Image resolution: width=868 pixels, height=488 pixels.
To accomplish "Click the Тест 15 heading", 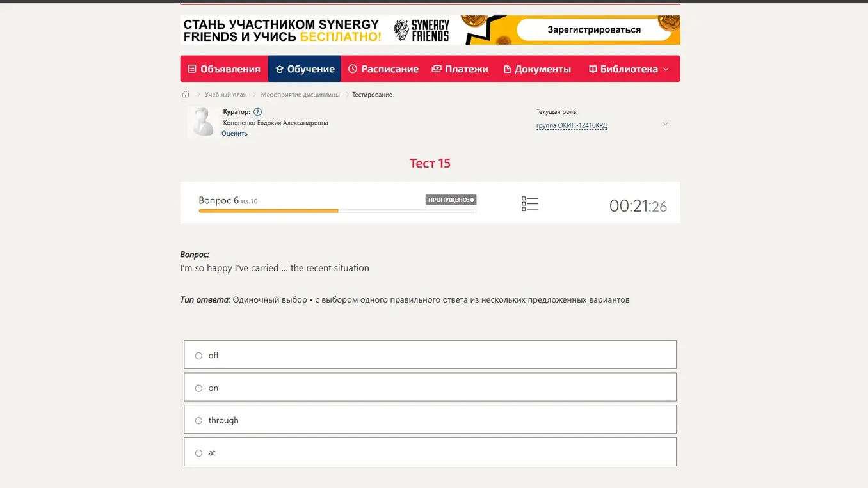I will click(430, 163).
